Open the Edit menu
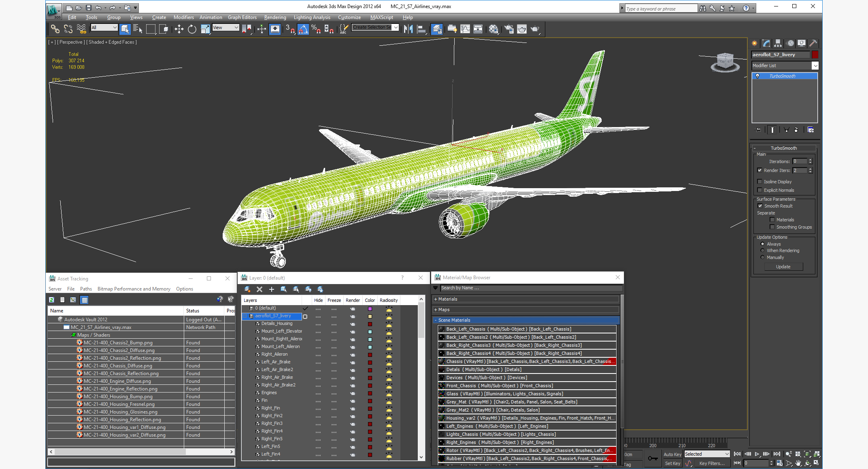The width and height of the screenshot is (868, 469). [72, 17]
